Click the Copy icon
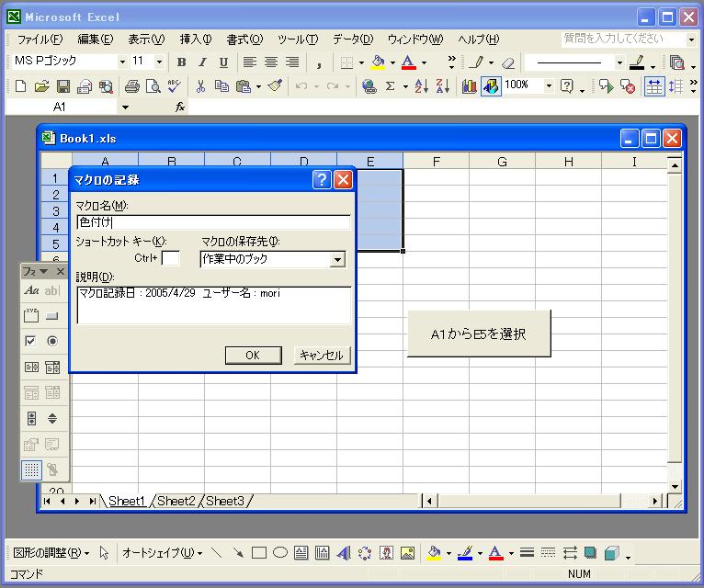 tap(221, 85)
